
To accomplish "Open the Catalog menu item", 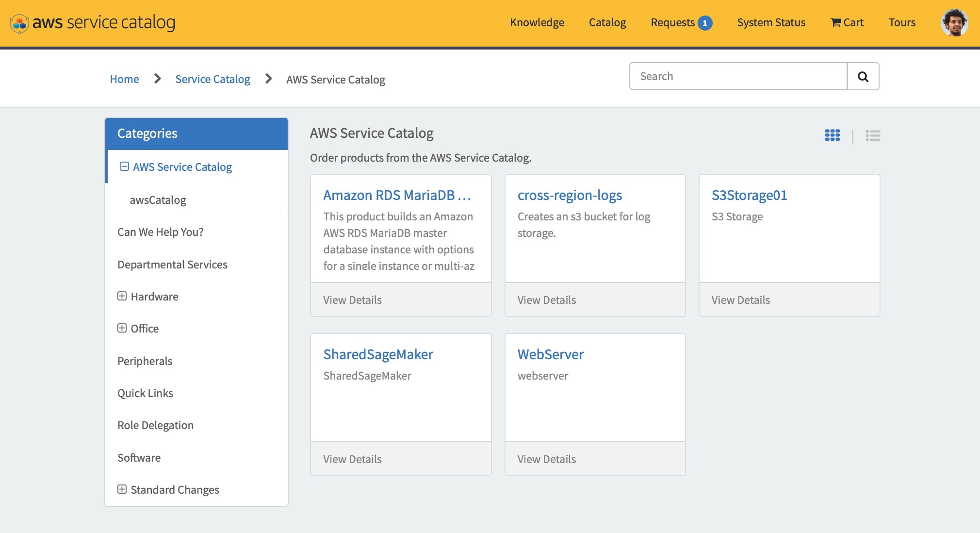I will [x=607, y=22].
